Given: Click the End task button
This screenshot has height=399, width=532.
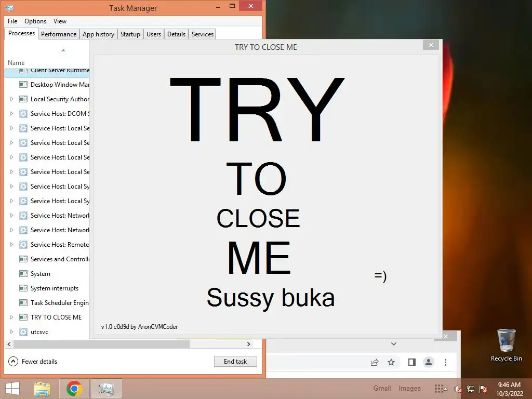Looking at the screenshot, I should tap(235, 362).
